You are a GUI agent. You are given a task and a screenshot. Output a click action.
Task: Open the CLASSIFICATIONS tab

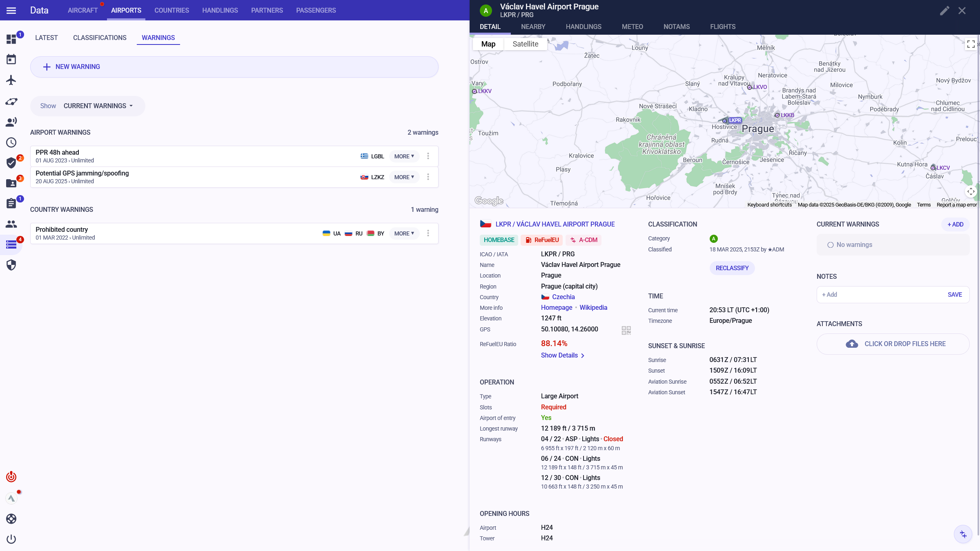(x=100, y=38)
